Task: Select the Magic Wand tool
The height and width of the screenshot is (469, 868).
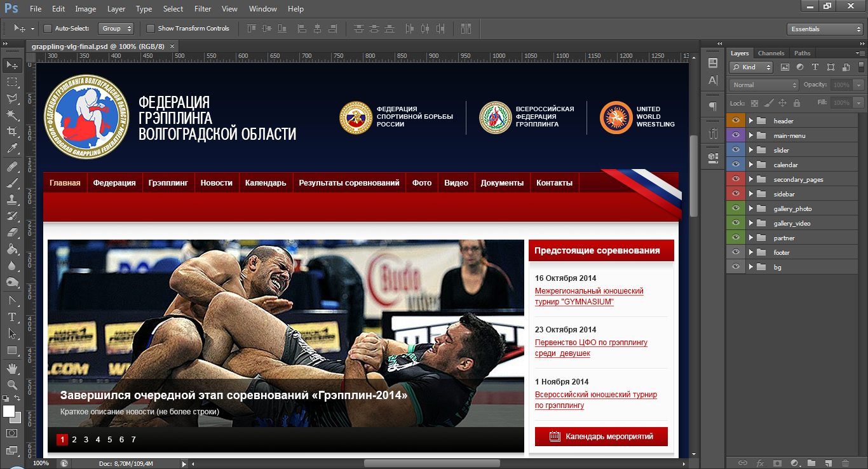Action: point(12,115)
